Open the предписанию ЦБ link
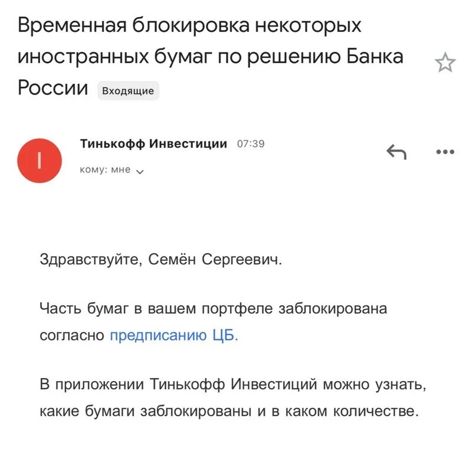Viewport: 476px width, 449px height. pyautogui.click(x=173, y=335)
